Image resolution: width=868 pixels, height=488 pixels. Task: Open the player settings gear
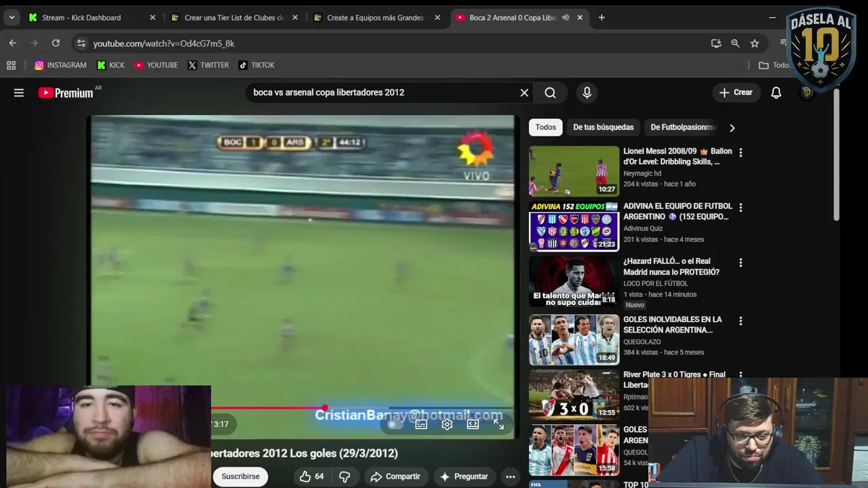[x=447, y=424]
